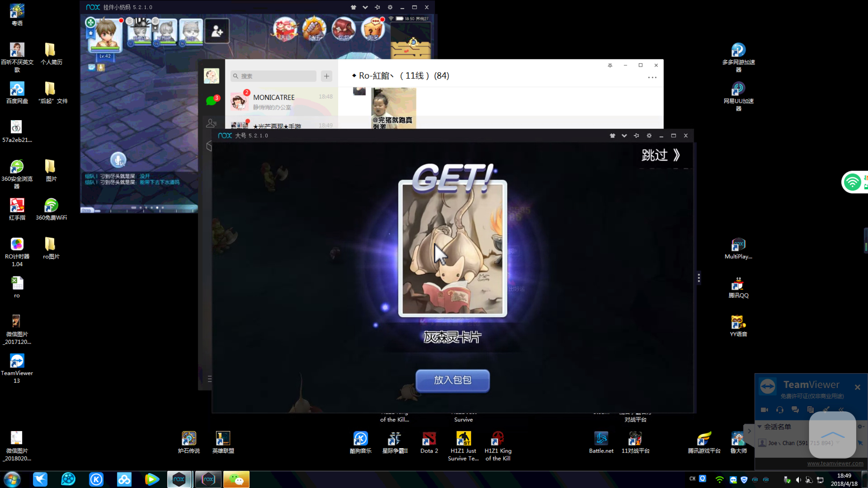Screen dimensions: 868x488
Task: Expand TeamViewer side arrow tab
Action: [749, 431]
